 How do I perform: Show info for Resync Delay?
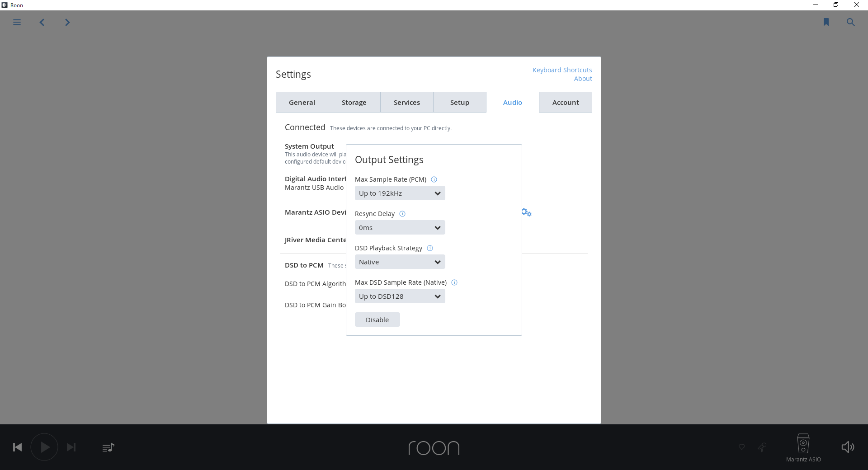point(402,214)
